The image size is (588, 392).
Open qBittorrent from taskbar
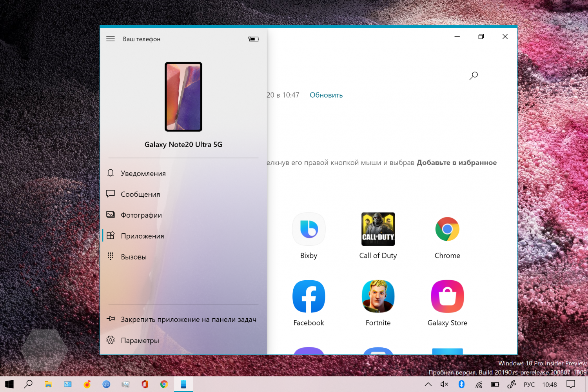click(x=106, y=384)
